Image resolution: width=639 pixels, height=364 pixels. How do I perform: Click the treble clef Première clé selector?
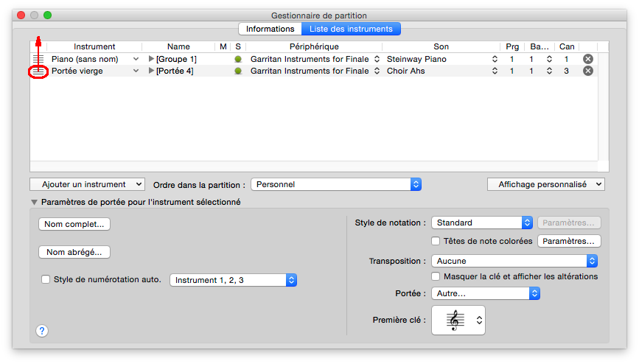pos(458,320)
